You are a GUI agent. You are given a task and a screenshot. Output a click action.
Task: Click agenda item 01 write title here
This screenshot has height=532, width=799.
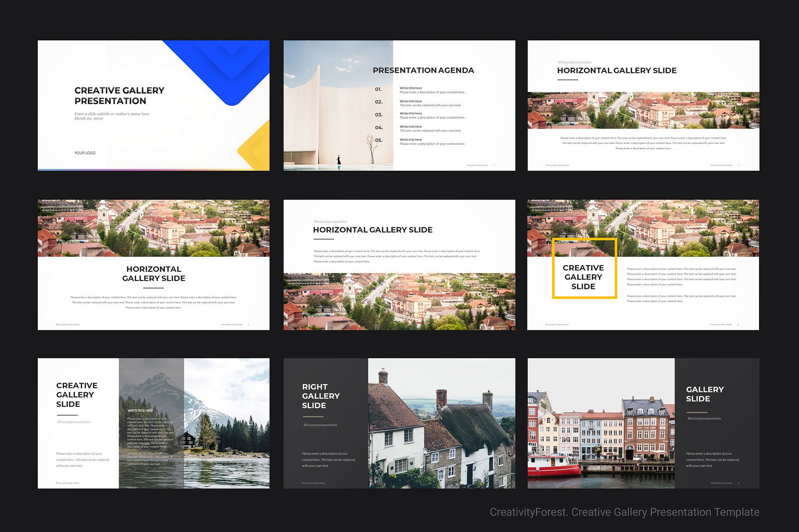point(411,88)
